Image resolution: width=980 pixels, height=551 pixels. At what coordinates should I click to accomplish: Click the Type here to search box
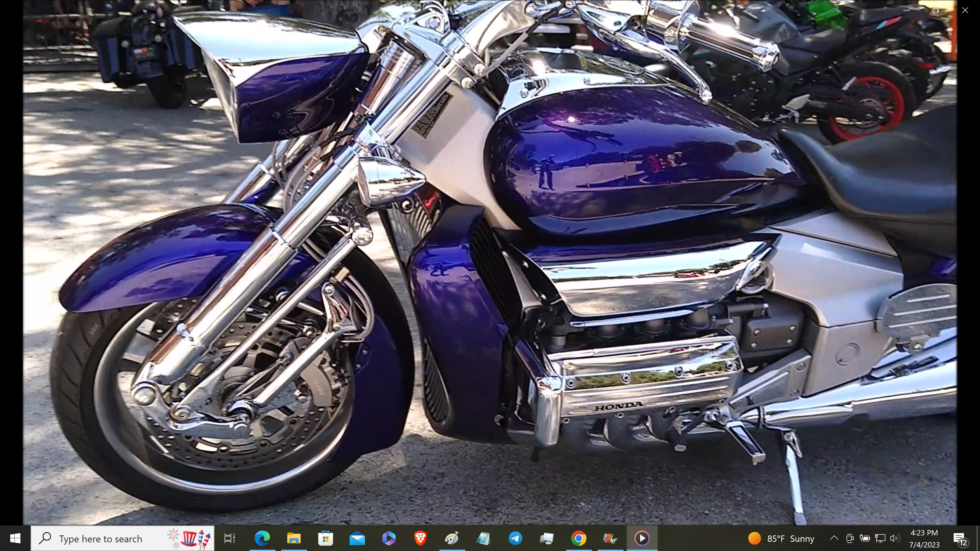(x=101, y=539)
